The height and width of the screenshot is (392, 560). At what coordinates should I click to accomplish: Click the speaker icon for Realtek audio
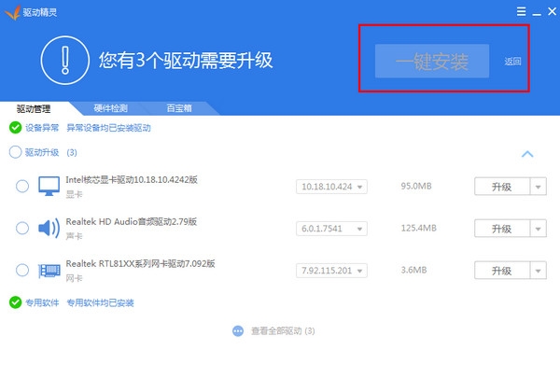click(x=49, y=228)
